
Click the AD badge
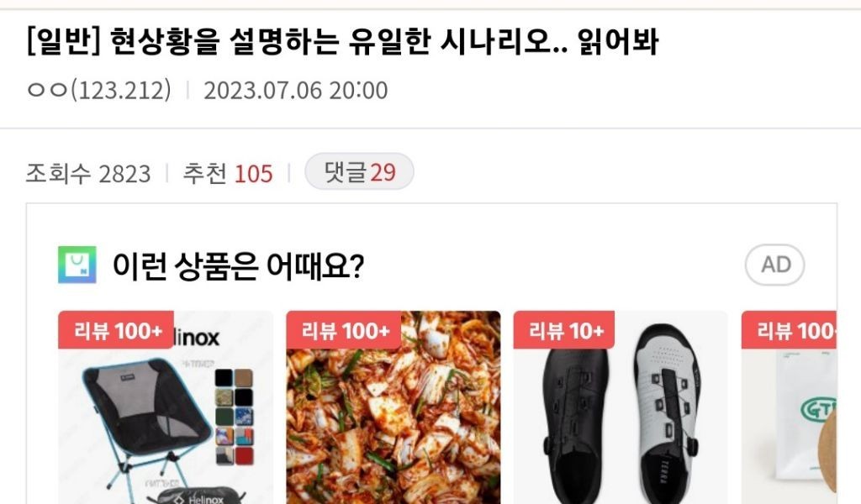pyautogui.click(x=774, y=265)
